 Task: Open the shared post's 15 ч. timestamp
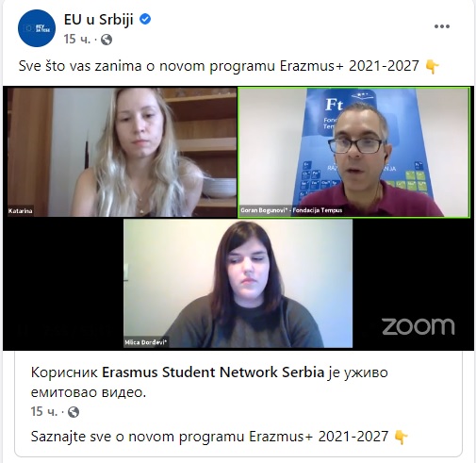(x=44, y=411)
